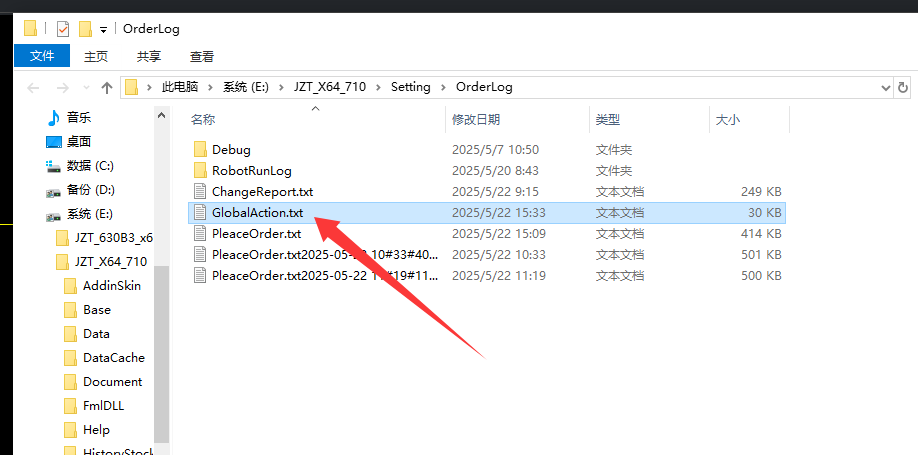Image resolution: width=918 pixels, height=455 pixels.
Task: Select 音乐 in the navigation pane
Action: click(x=79, y=117)
